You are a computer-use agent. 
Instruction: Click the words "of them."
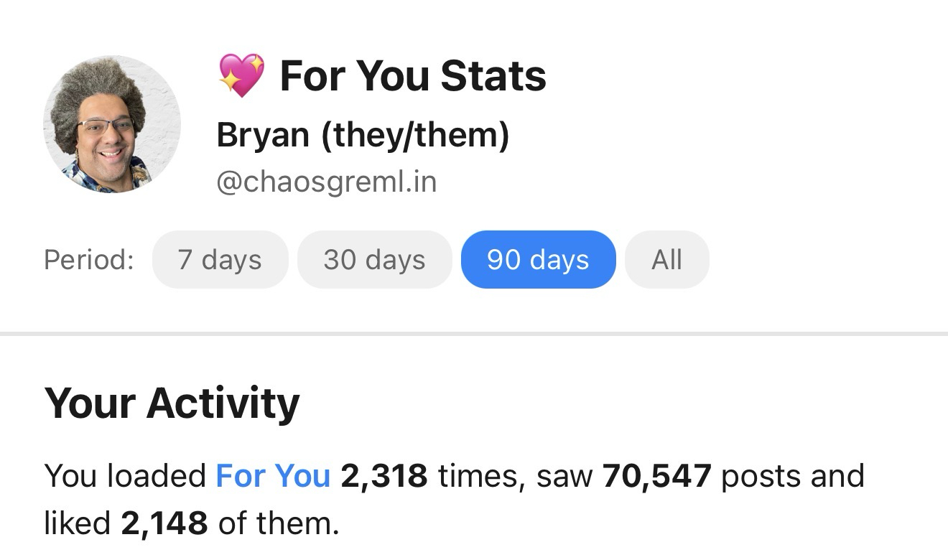[x=278, y=523]
